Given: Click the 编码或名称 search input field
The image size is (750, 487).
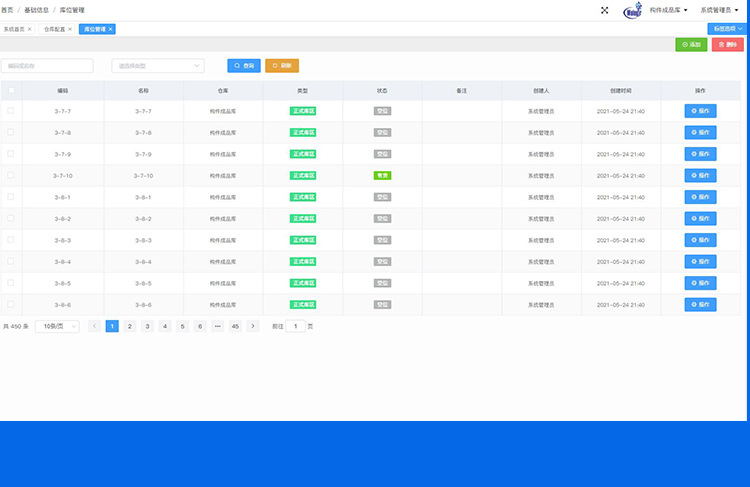Looking at the screenshot, I should (48, 66).
